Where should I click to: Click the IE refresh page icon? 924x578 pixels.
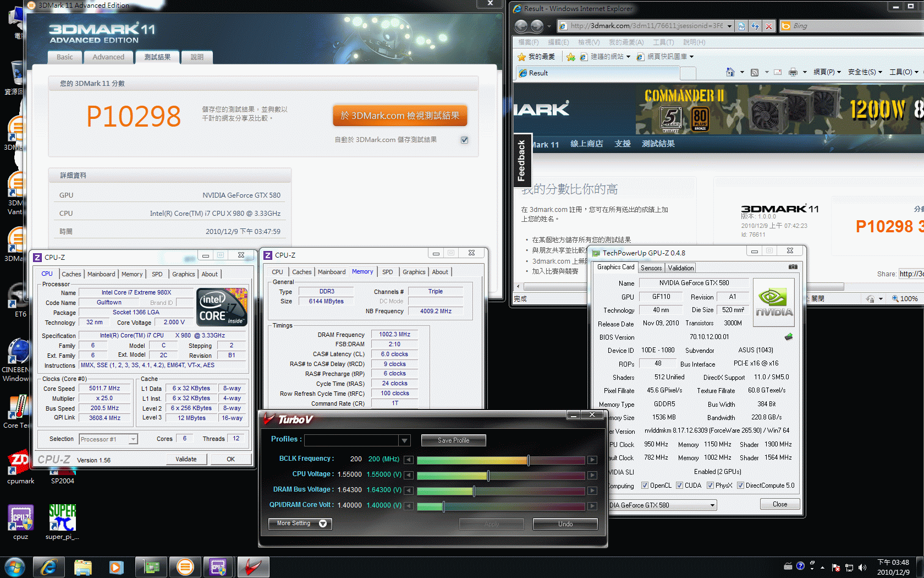click(755, 26)
